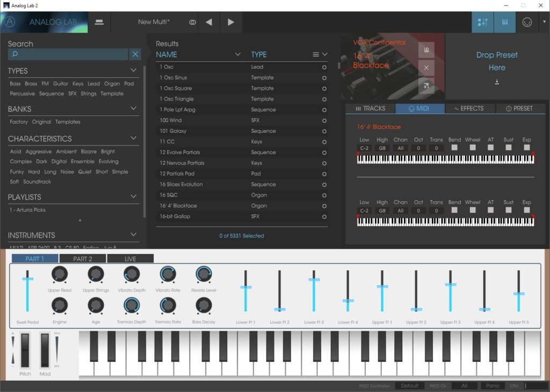Click the Panic button
The height and width of the screenshot is (392, 550).
(493, 386)
